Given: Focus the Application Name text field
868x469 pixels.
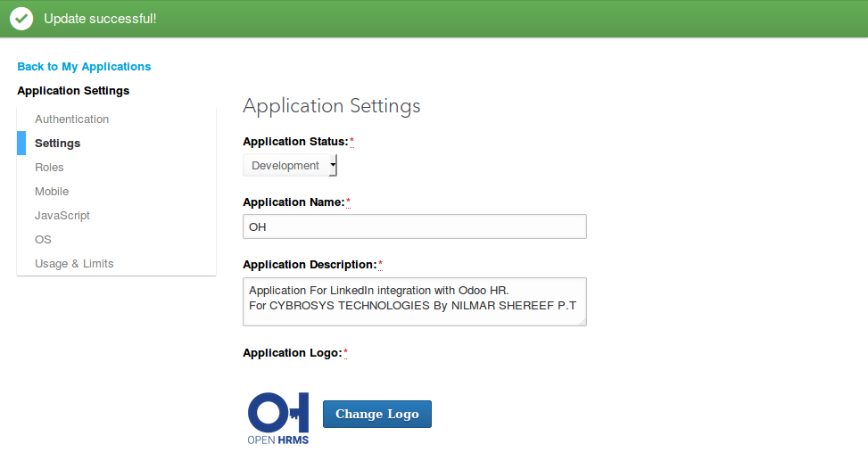Looking at the screenshot, I should coord(414,226).
